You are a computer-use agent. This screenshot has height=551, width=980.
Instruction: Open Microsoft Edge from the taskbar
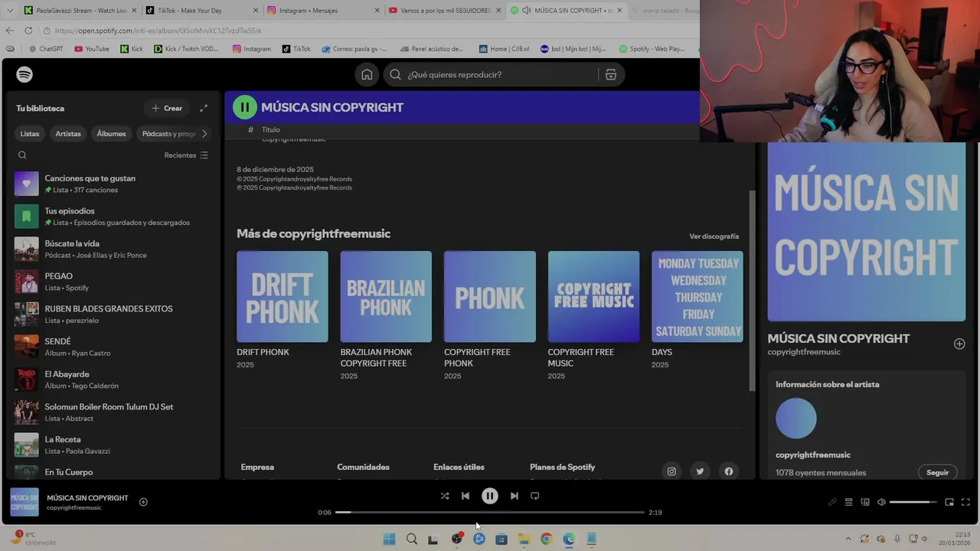pos(569,539)
